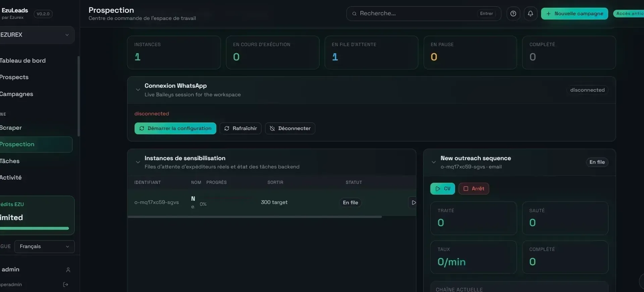Screen dimensions: 644x292
Task: Click the EN COURS D'EXÉCUTION card
Action: pos(272,53)
